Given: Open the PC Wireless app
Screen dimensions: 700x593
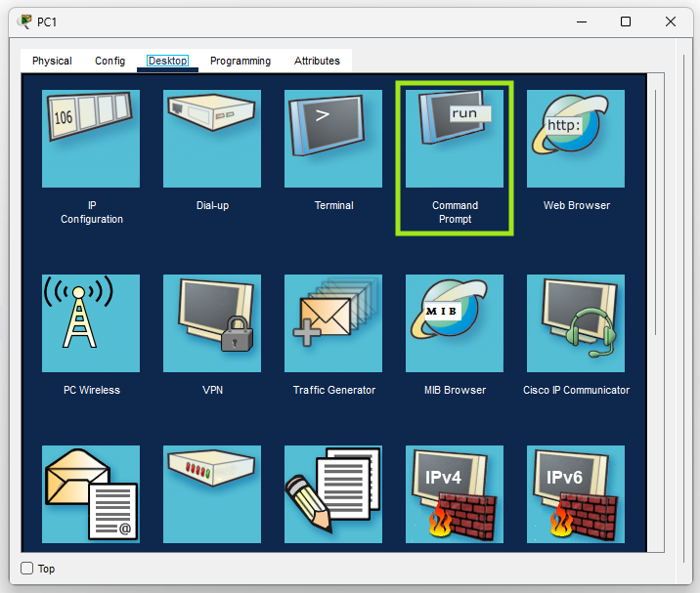Looking at the screenshot, I should (x=91, y=323).
